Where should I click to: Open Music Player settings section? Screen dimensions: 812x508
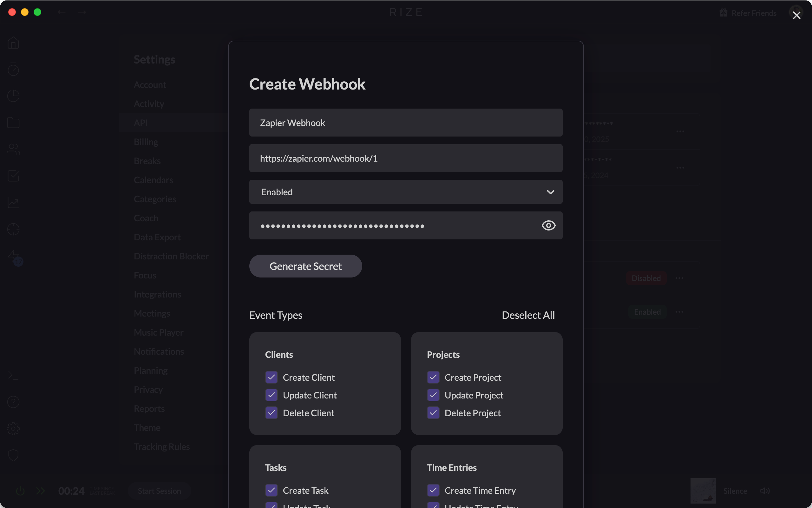tap(158, 332)
